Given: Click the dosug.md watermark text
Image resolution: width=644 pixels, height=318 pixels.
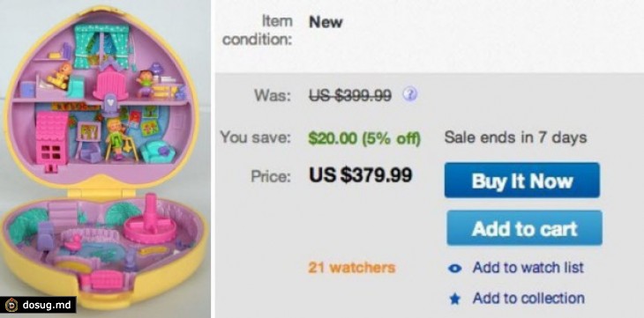Looking at the screenshot, I should 47,306.
